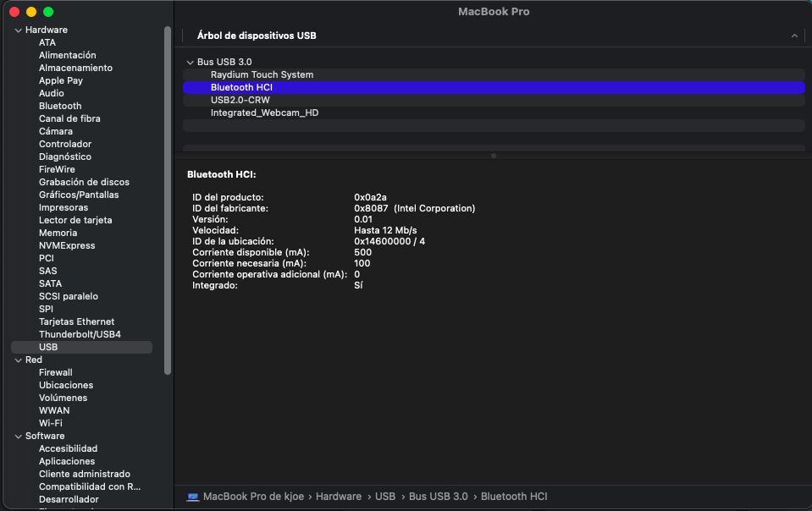Image resolution: width=812 pixels, height=511 pixels.
Task: Open Hardware from the breadcrumb path
Action: (338, 496)
